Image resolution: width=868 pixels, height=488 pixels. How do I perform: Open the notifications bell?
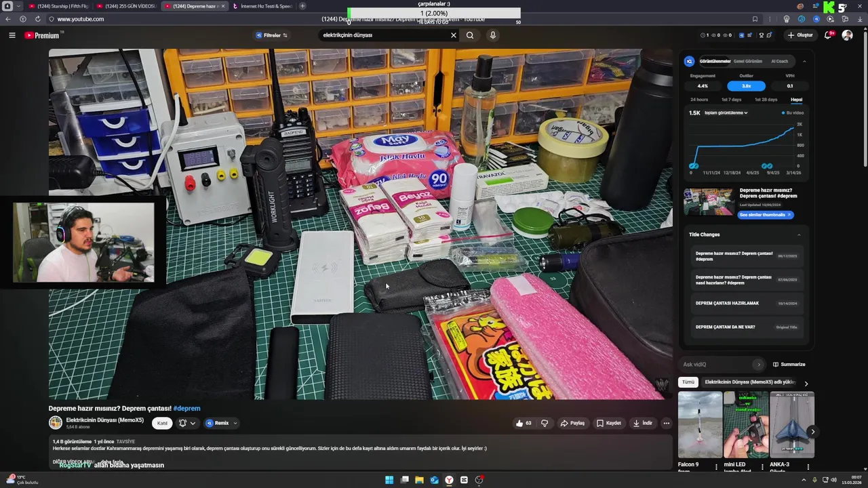828,35
